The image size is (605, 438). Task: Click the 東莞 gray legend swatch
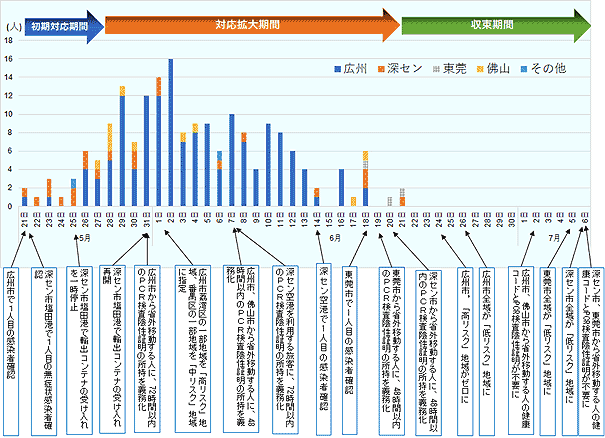[437, 69]
